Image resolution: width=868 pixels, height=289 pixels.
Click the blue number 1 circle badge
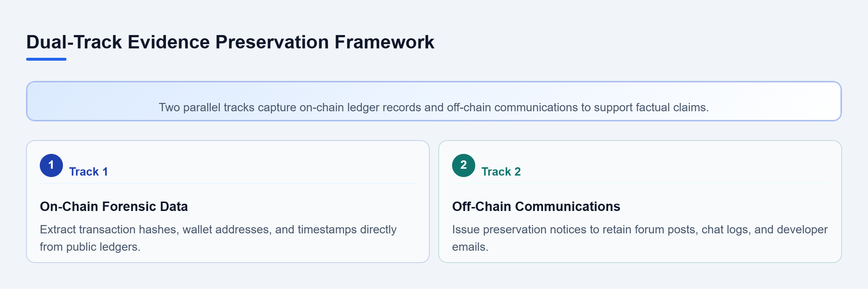[x=51, y=165]
